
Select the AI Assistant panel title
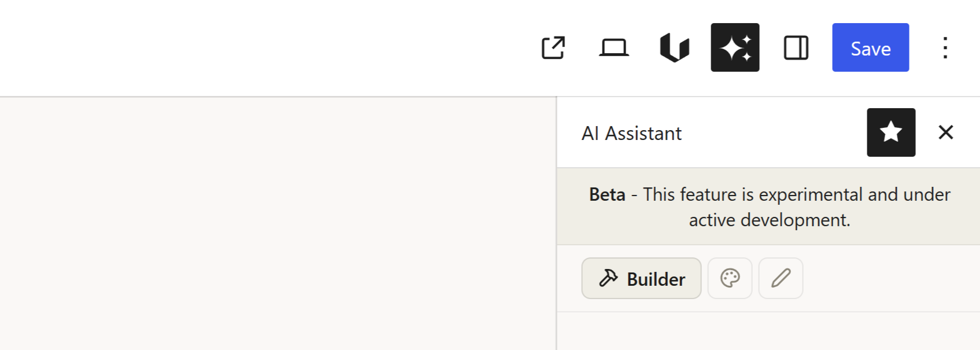coord(631,133)
